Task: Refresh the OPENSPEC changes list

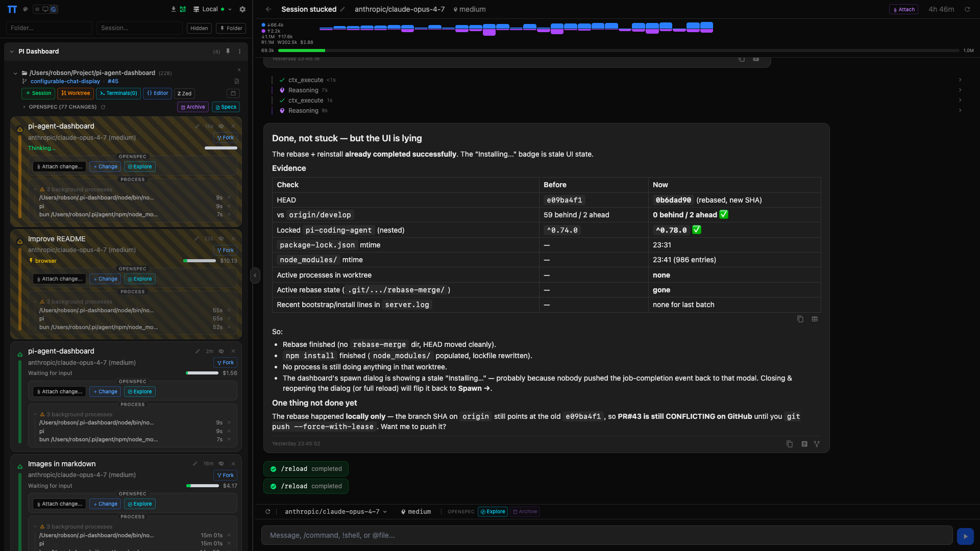Action: coord(103,107)
